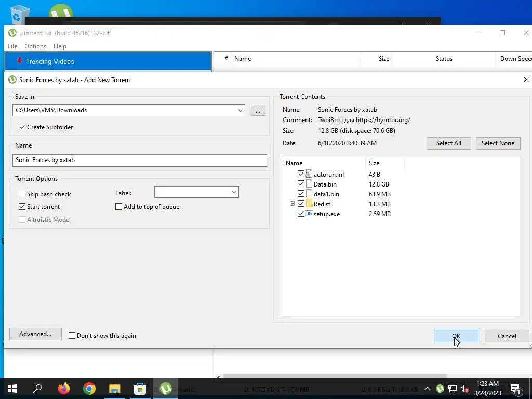Click the torrent Name input field

[140, 160]
